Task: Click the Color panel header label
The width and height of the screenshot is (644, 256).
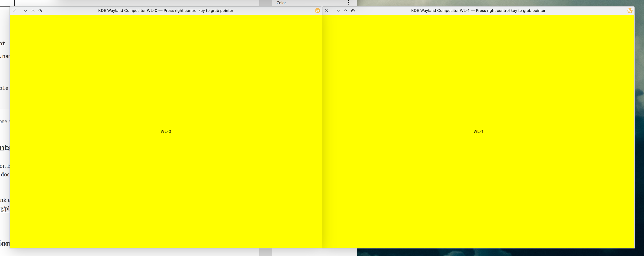Action: (281, 3)
